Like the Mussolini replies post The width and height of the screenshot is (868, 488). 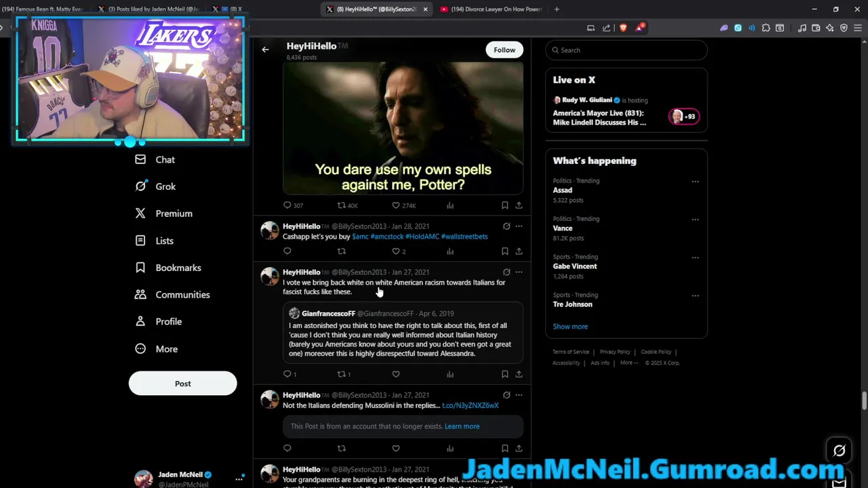click(396, 448)
